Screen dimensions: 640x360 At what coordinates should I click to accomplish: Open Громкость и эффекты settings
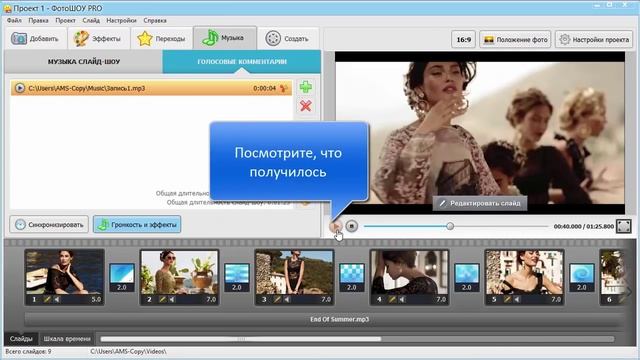point(137,224)
